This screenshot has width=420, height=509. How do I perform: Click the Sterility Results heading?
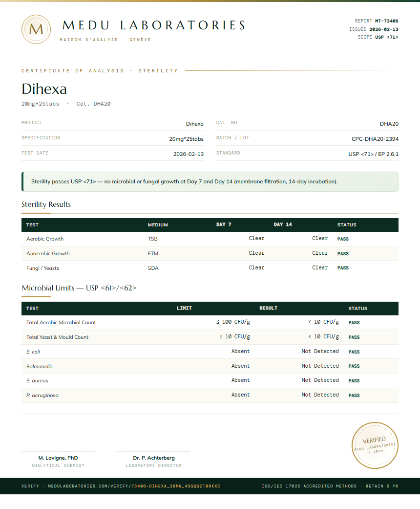46,204
